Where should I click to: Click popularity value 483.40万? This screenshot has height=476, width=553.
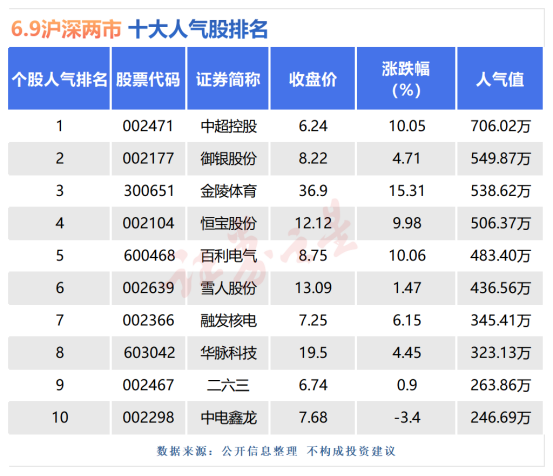pos(500,256)
